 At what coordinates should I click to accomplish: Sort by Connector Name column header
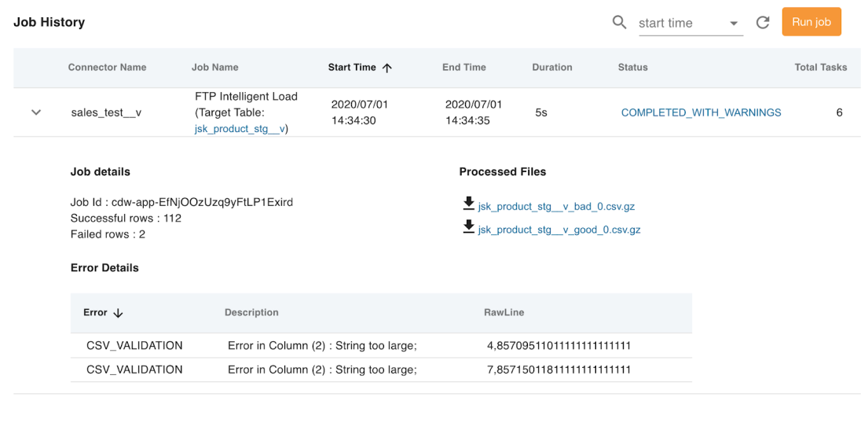pos(107,68)
